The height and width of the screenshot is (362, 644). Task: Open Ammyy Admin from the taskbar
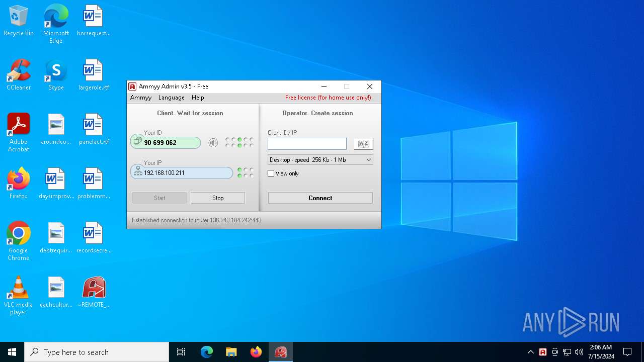point(281,352)
